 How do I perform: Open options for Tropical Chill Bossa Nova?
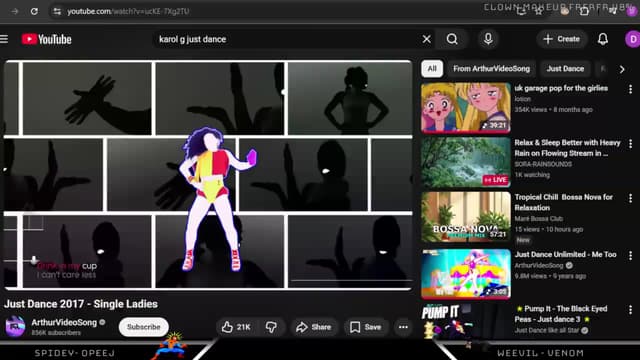(x=631, y=198)
